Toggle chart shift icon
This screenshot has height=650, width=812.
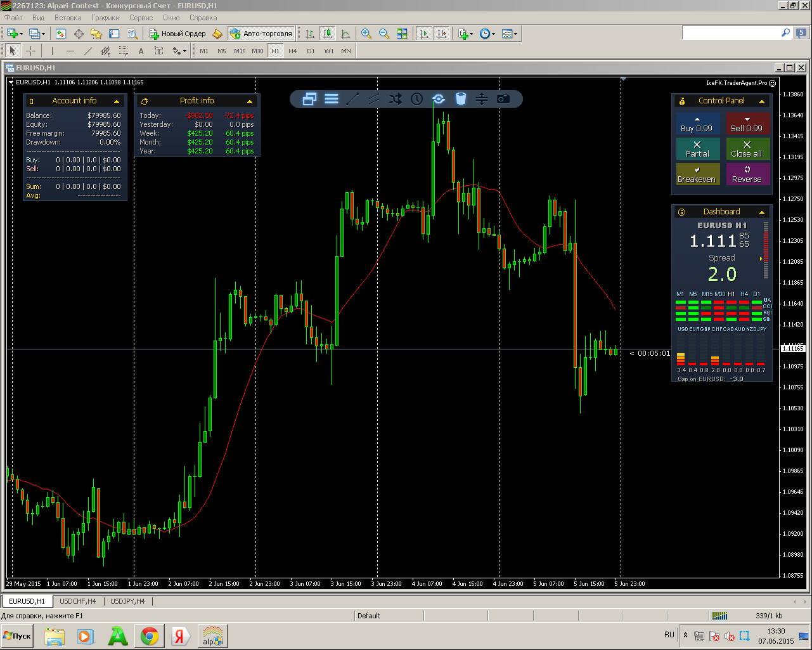[441, 34]
